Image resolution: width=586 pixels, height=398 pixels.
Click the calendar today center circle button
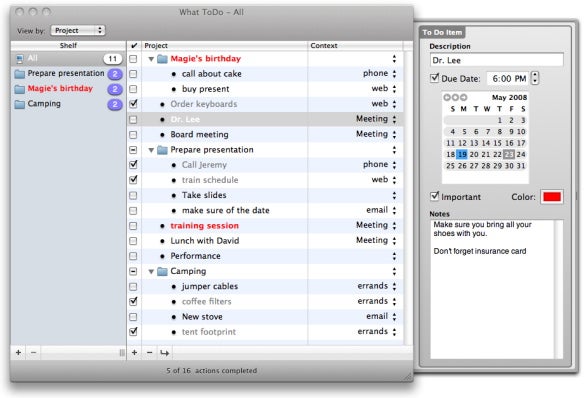click(455, 97)
